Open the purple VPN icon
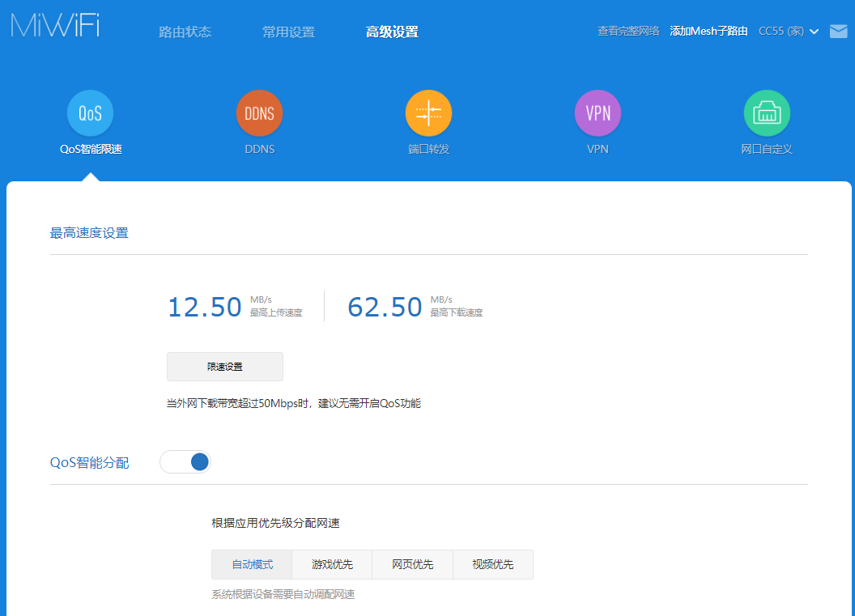The width and height of the screenshot is (855, 616). pyautogui.click(x=598, y=113)
